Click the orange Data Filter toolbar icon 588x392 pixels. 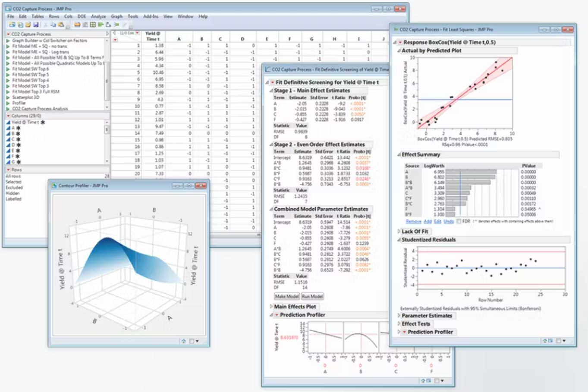click(x=77, y=25)
